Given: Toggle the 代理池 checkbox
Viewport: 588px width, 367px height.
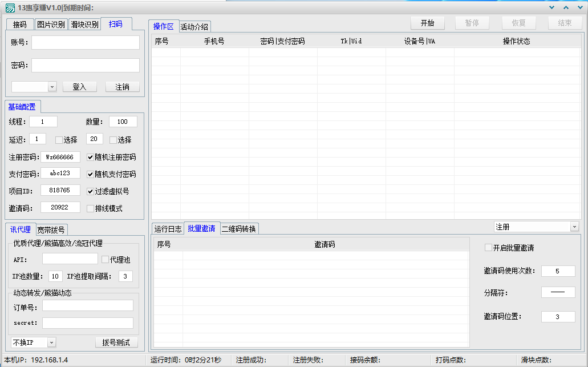Looking at the screenshot, I should click(105, 260).
